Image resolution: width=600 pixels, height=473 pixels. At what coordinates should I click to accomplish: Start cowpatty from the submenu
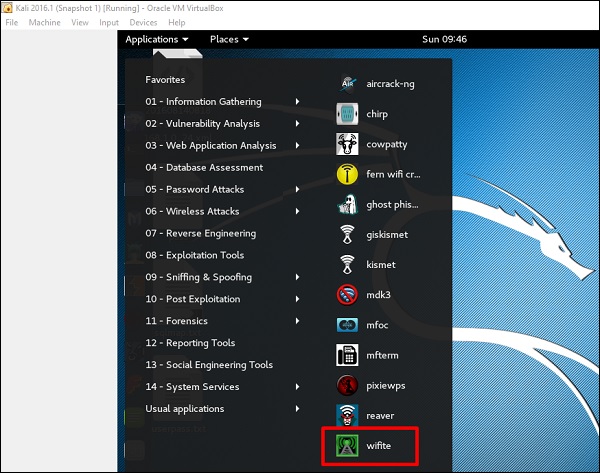tap(348, 144)
